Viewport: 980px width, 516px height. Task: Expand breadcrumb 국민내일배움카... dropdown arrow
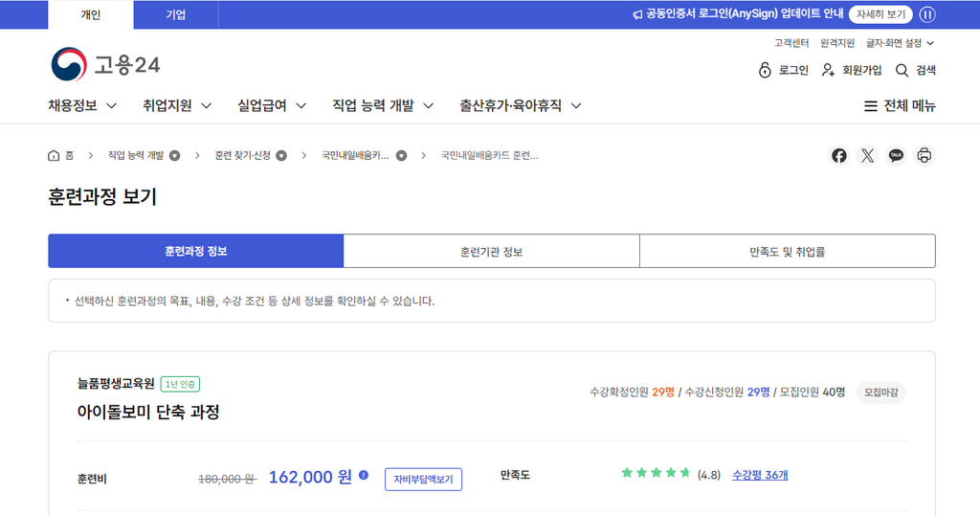click(401, 156)
